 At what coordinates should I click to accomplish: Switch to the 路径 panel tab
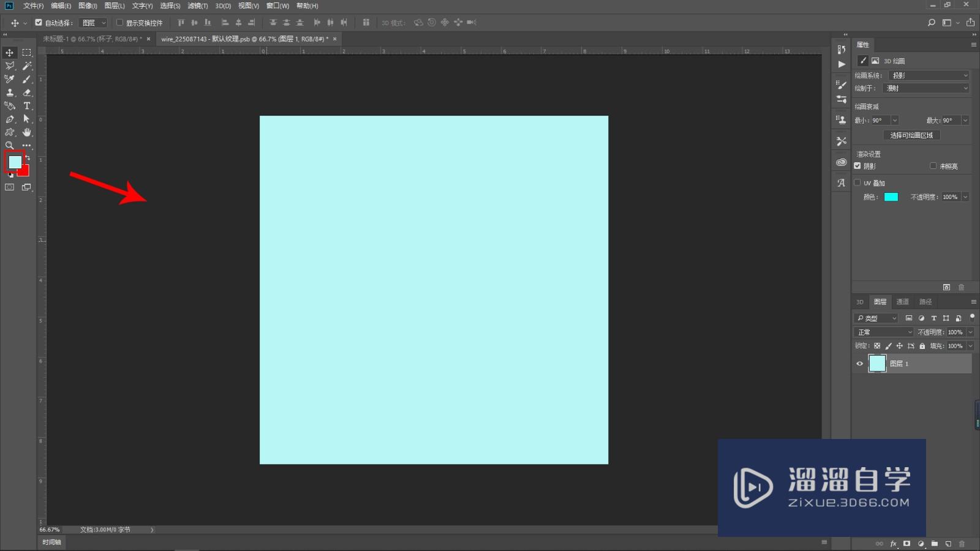point(925,302)
